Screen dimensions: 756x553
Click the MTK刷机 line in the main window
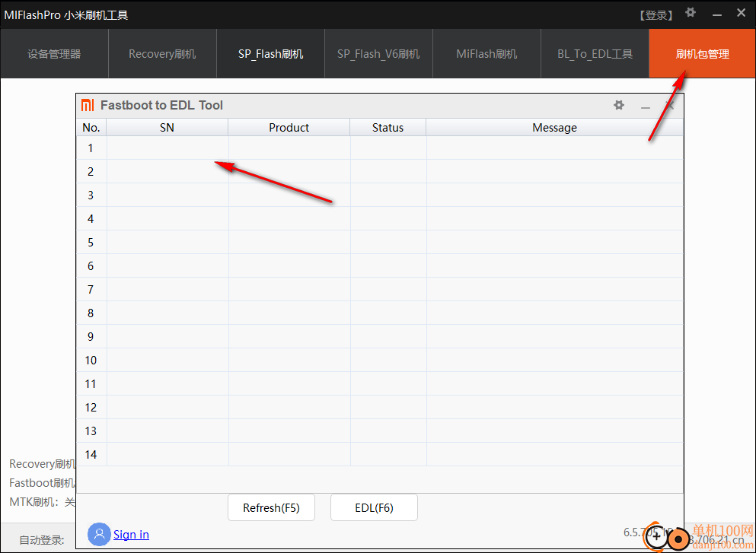(x=43, y=503)
